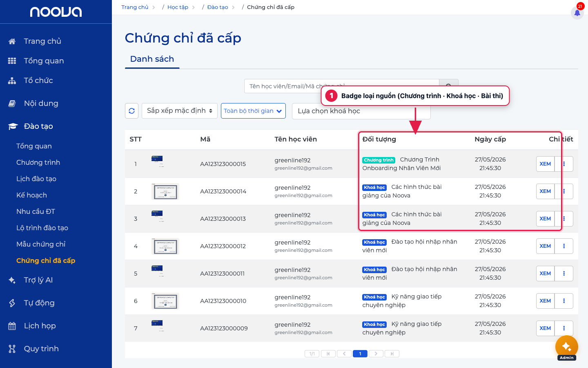Open the Lựa chọn khoá học course selector
588x368 pixels.
(x=361, y=111)
